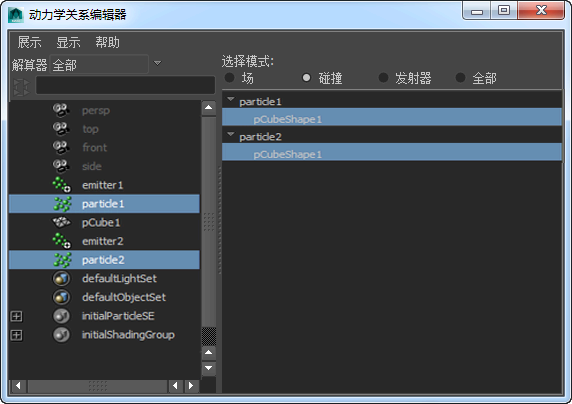Image resolution: width=572 pixels, height=404 pixels.
Task: Select the emitter1 particle emitter icon
Action: pos(62,185)
